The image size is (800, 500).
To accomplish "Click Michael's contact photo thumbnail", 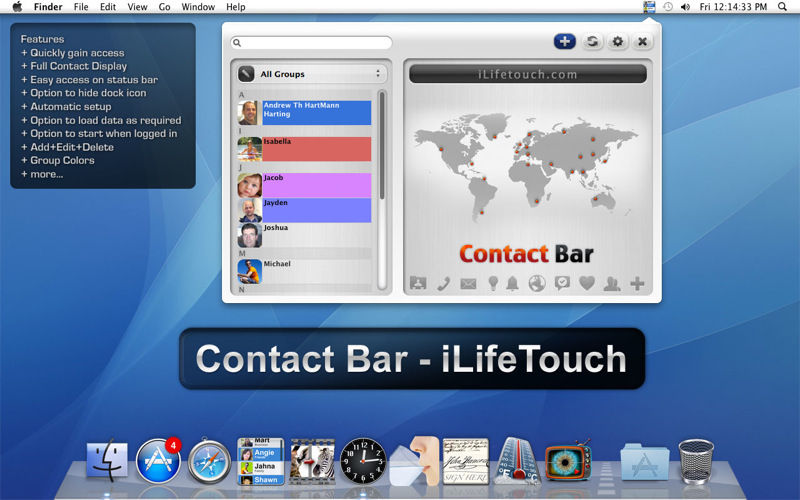I will (249, 271).
